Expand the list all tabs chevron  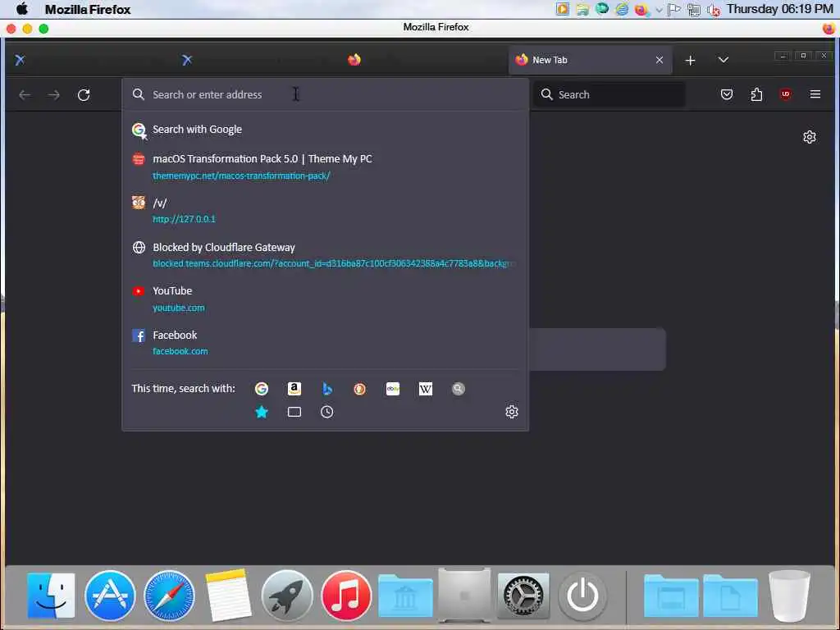723,59
